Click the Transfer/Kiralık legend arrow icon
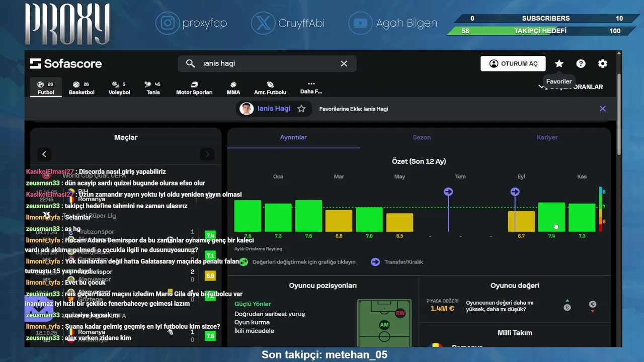The width and height of the screenshot is (644, 362). point(375,262)
